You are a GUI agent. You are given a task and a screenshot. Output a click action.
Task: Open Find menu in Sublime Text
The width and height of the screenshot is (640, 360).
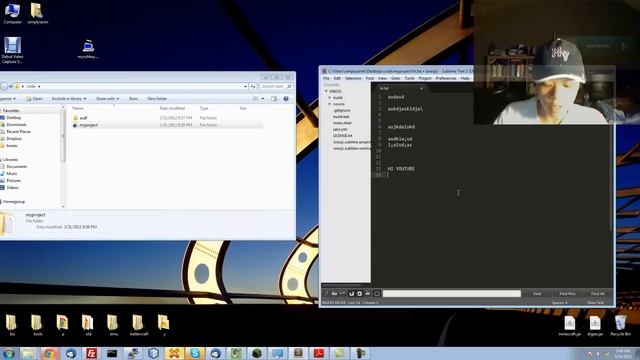[370, 78]
